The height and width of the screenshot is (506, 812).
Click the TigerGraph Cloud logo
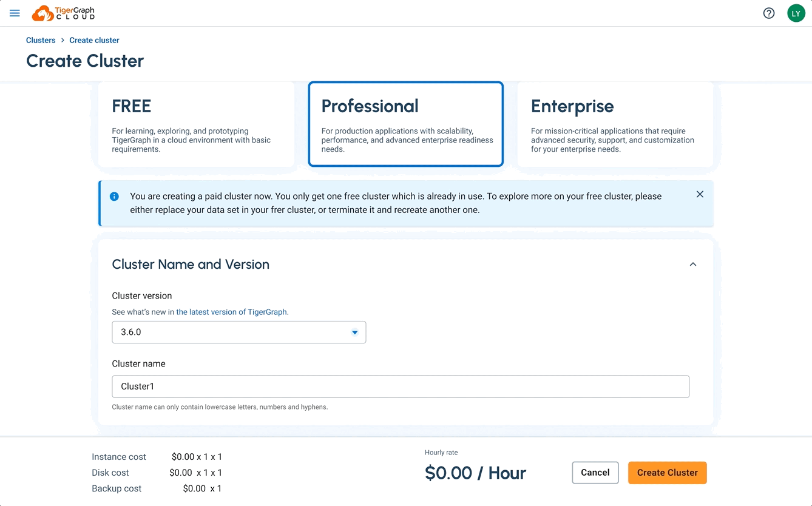click(63, 13)
